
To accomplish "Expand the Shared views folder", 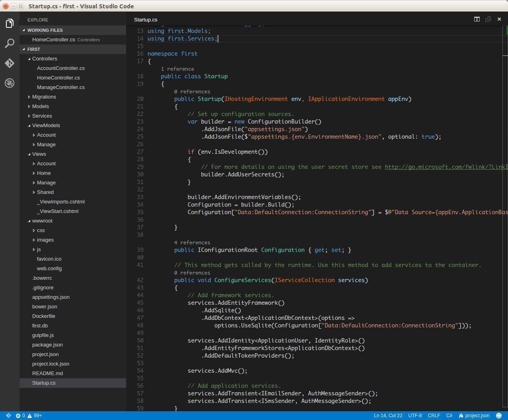I will click(x=73, y=192).
